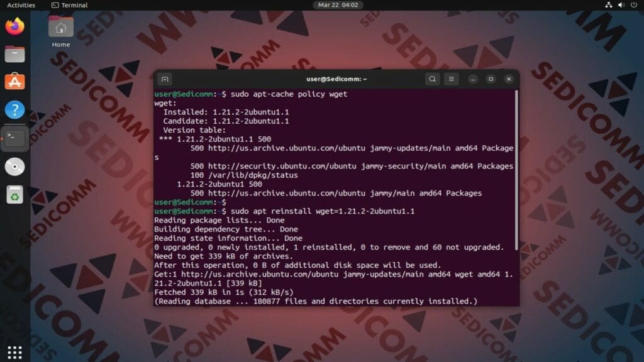Open the Trash in the dock
644x362 pixels.
[15, 195]
